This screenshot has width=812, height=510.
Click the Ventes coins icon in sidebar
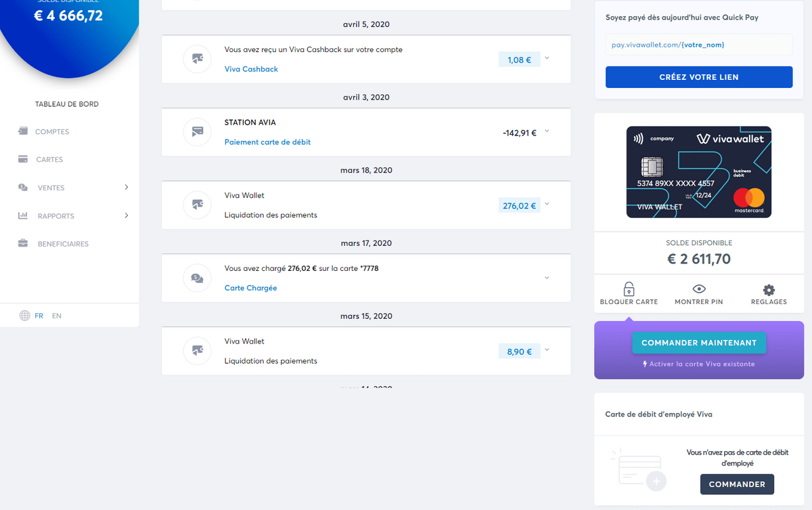pyautogui.click(x=23, y=188)
